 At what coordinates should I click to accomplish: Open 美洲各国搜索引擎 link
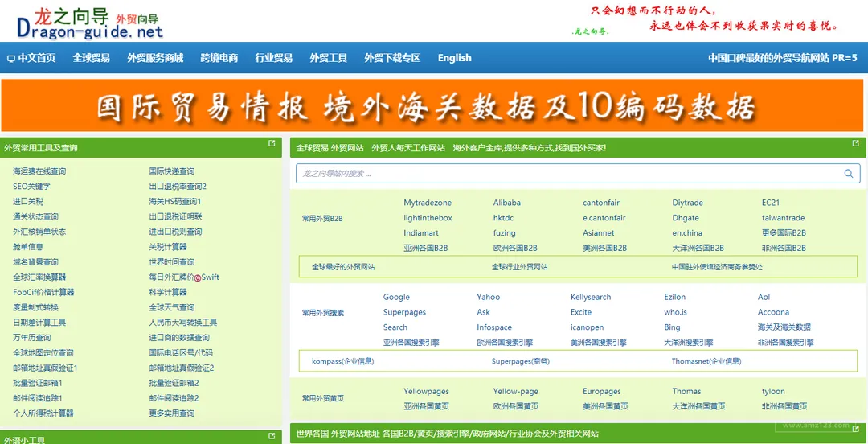pos(599,343)
